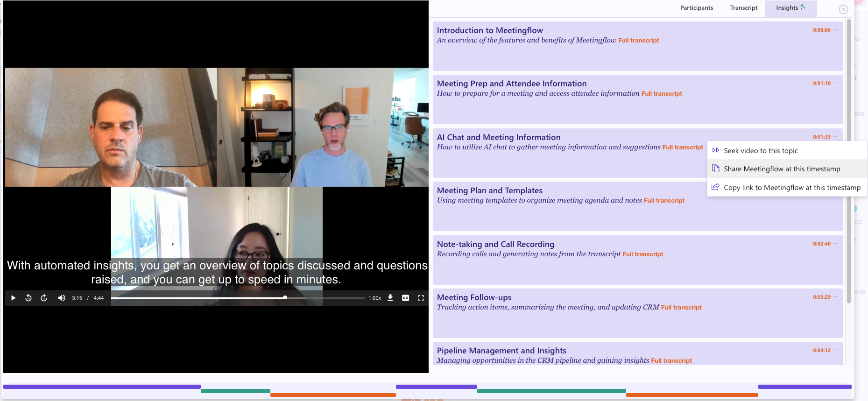Close the recording panel with the X icon

point(843,9)
